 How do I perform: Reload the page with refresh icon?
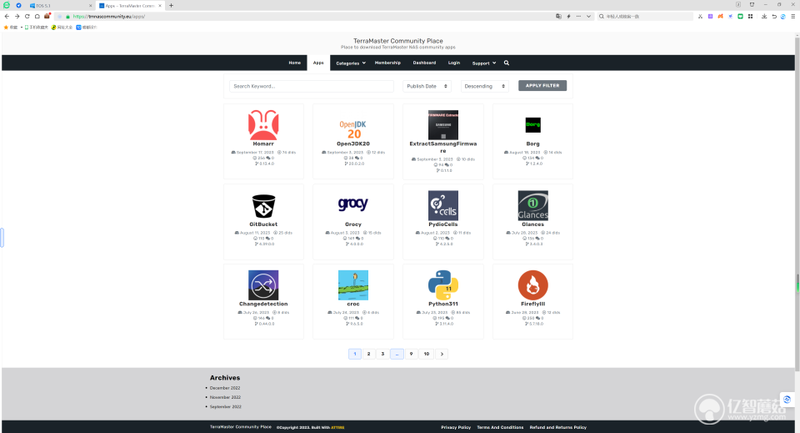point(27,16)
